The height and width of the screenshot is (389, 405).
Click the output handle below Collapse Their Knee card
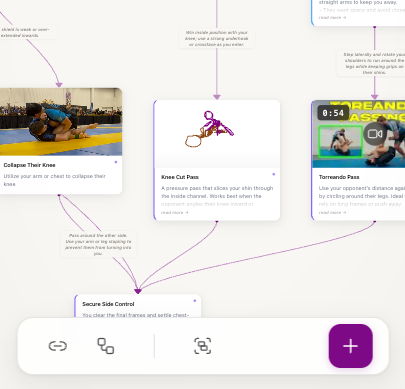(59, 195)
